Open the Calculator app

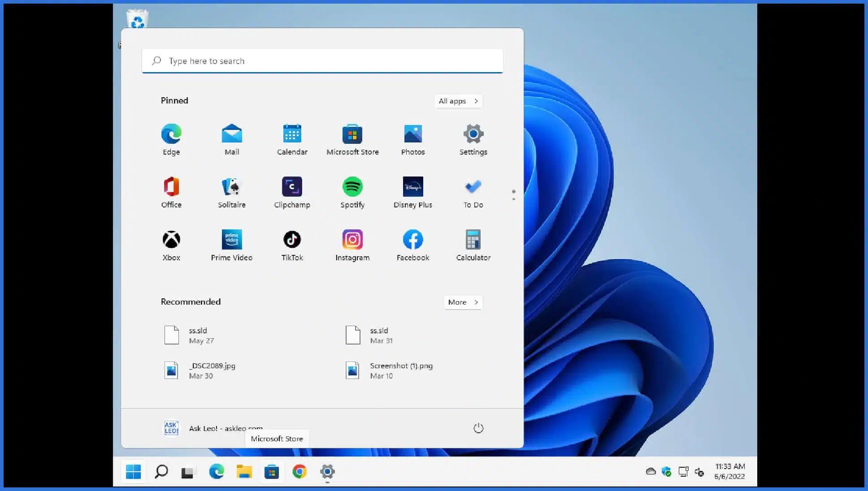[x=473, y=245]
